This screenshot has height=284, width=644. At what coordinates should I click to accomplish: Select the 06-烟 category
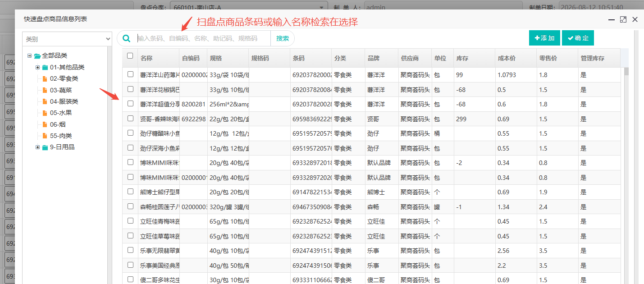pos(58,124)
